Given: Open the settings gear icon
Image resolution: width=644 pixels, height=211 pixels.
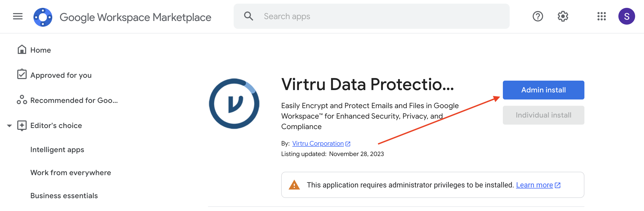Looking at the screenshot, I should coord(562,16).
